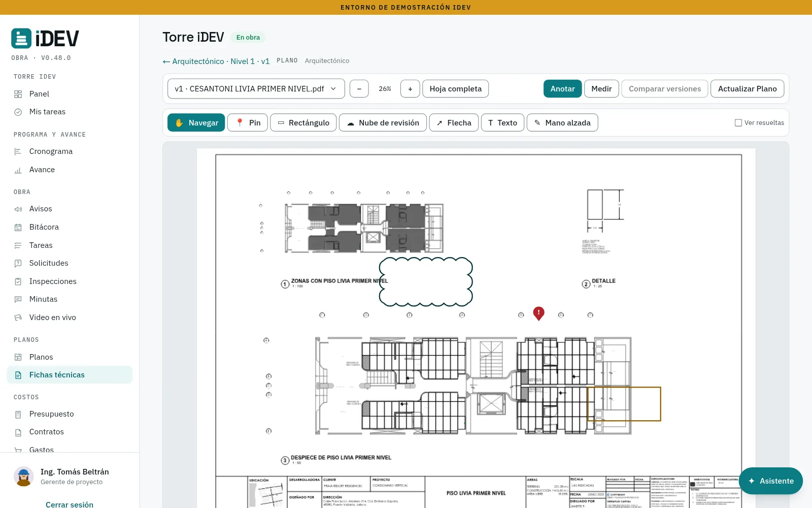Click the red pin marker on the plan
The image size is (812, 508).
[x=538, y=313]
